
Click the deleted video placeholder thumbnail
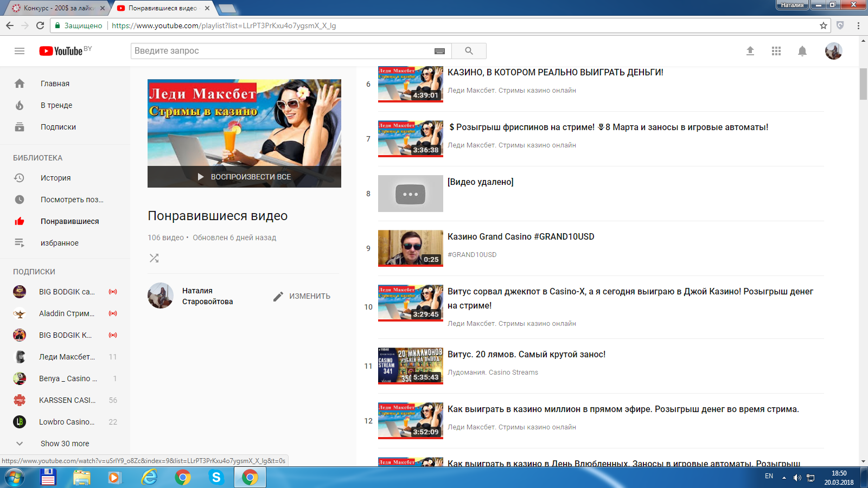coord(411,194)
